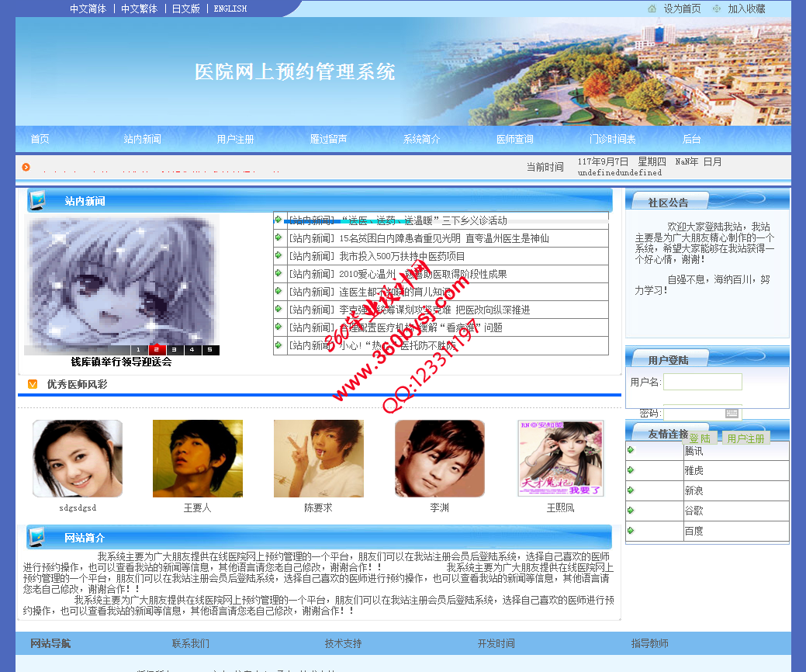Click green arrow icon beside 谷歌 link
Viewport: 806px width, 672px height.
(631, 510)
